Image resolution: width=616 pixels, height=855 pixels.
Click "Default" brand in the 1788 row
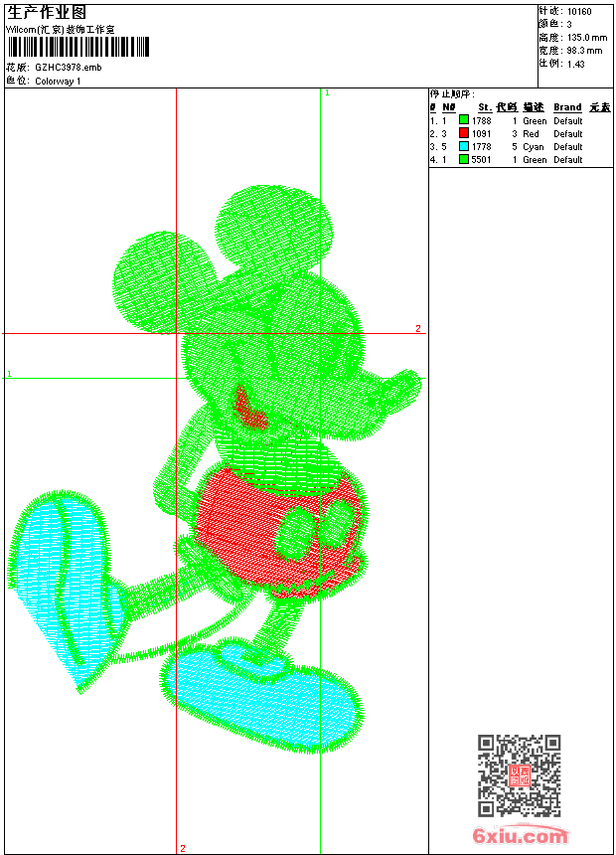click(x=568, y=120)
